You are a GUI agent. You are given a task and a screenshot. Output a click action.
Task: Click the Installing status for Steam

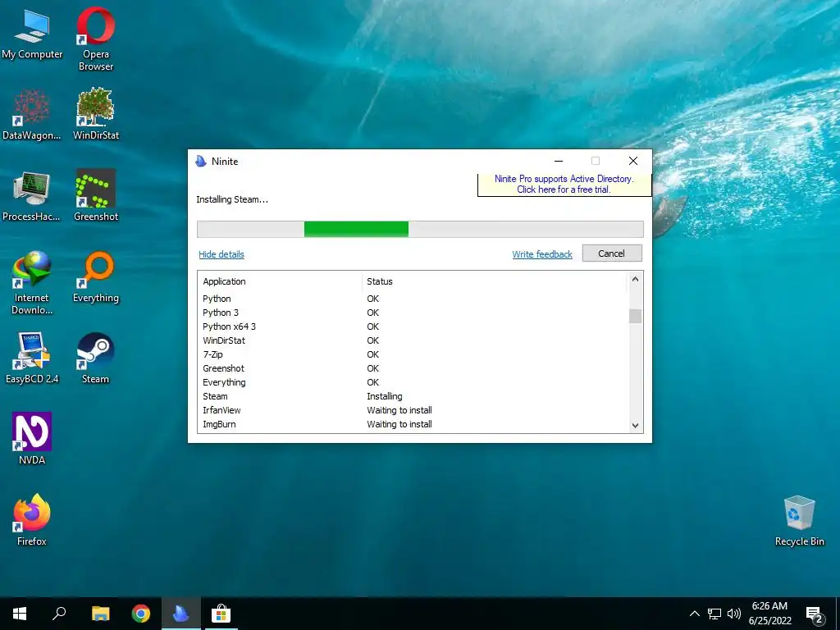[x=384, y=396]
